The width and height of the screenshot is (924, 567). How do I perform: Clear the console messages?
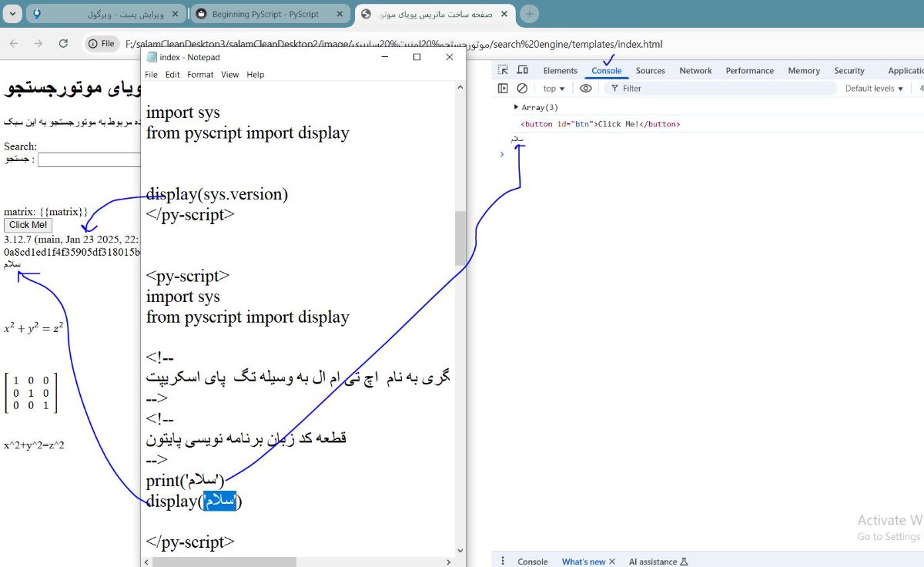click(x=523, y=88)
